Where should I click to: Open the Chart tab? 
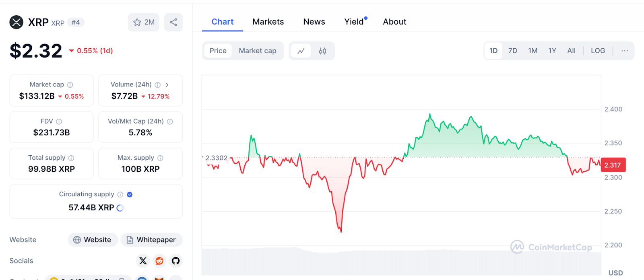(223, 22)
